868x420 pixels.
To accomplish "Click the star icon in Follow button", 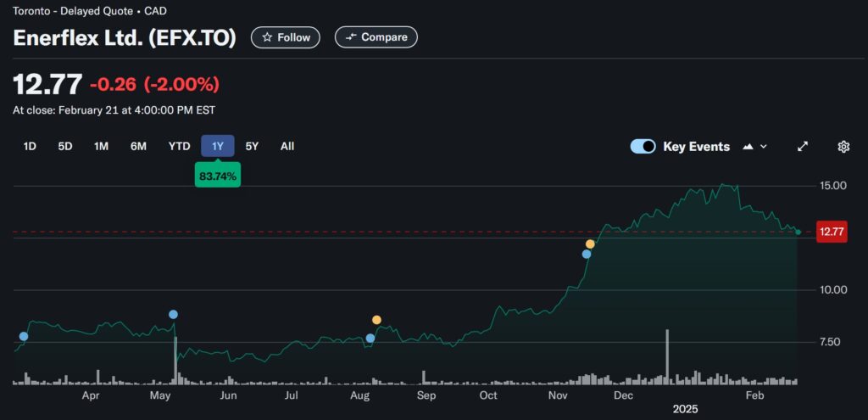I will point(267,37).
